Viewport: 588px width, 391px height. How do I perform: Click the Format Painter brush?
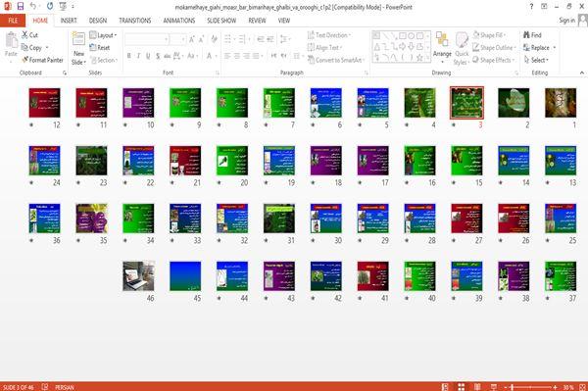tap(25, 60)
